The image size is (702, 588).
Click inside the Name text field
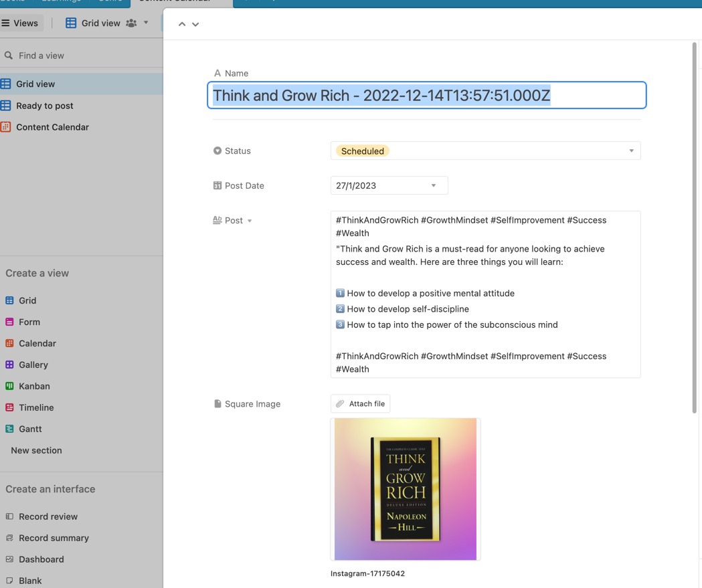pos(426,96)
